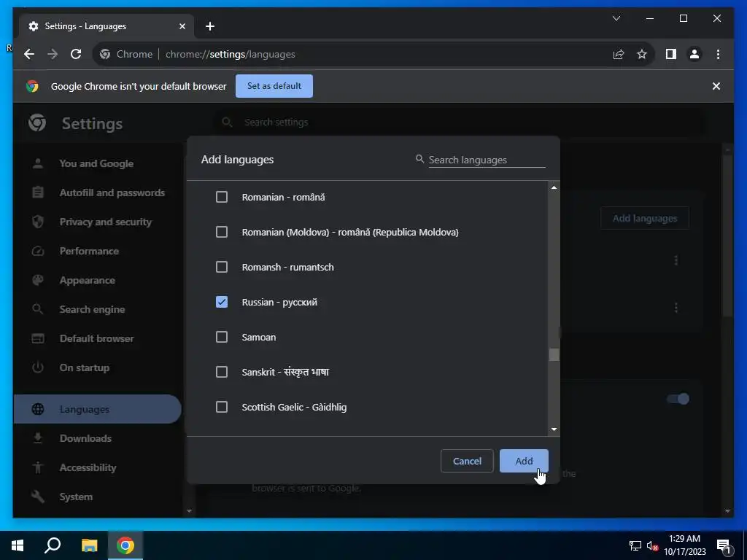Click the Performance gauge icon
This screenshot has height=560, width=747.
38,251
